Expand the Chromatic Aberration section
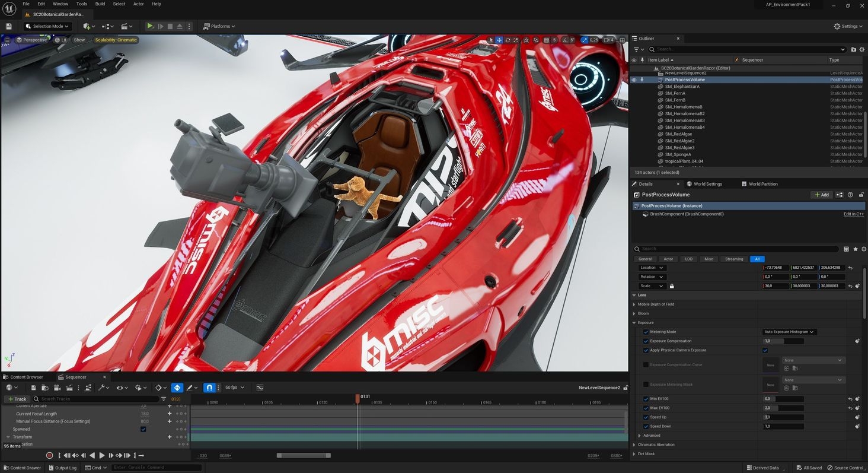Screen dimensions: 868x473 (634, 445)
